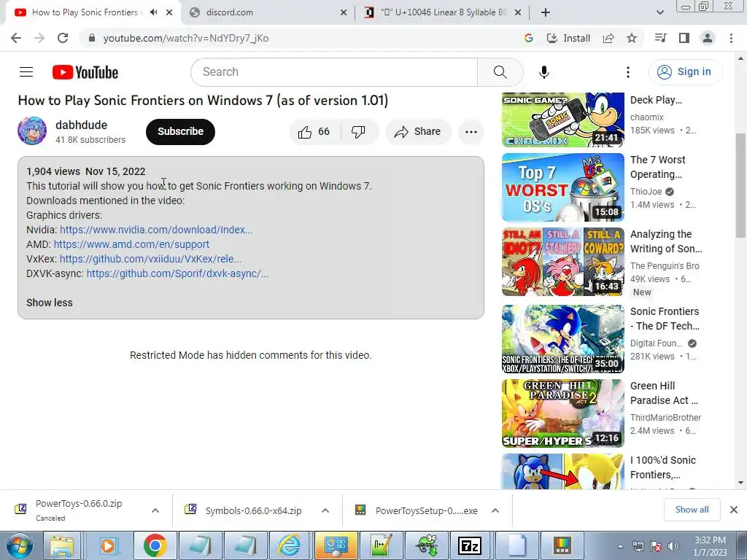Screen dimensions: 747x560
Task: Start voice search with microphone icon
Action: click(543, 72)
